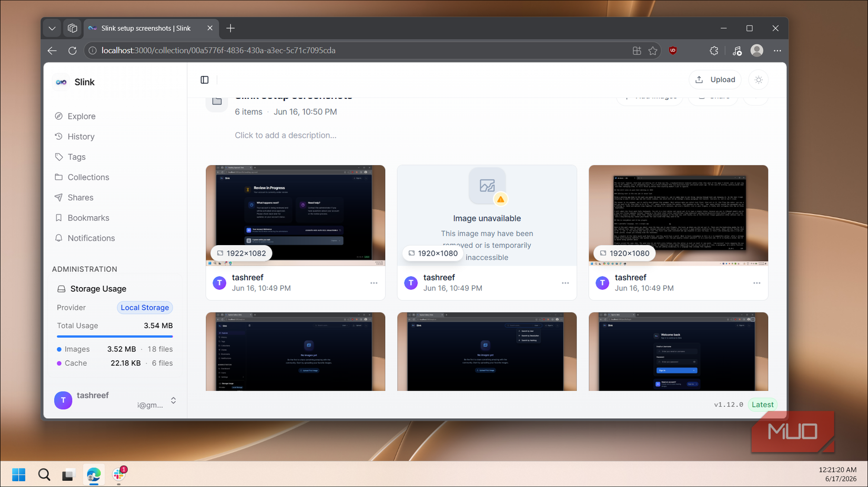868x487 pixels.
Task: Open the Welcome back login screenshot thumbnail
Action: (x=679, y=352)
